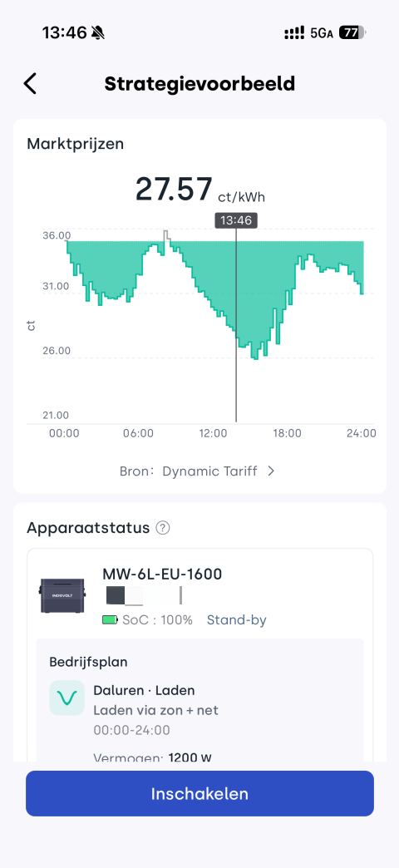Tap the MW-6L-EU-1600 device image
This screenshot has height=868, width=399.
tap(62, 595)
